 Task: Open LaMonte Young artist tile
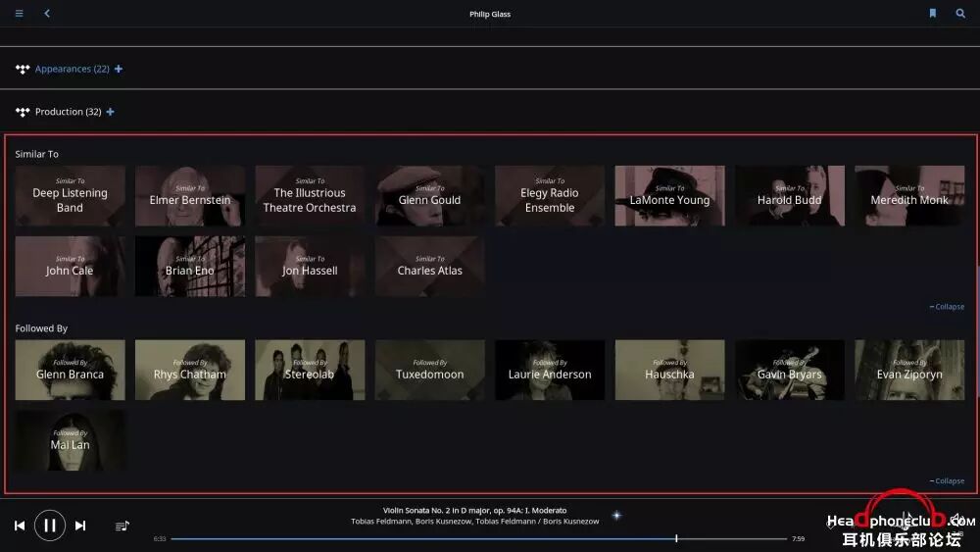coord(670,196)
